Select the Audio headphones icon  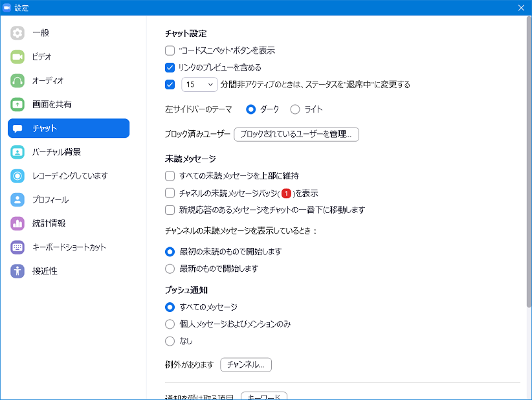(17, 81)
